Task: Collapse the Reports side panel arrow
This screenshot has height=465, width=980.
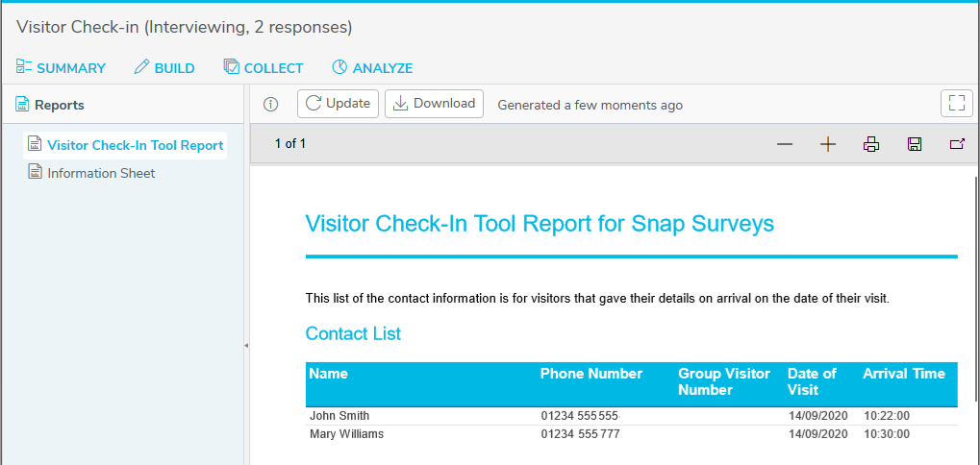Action: [246, 345]
